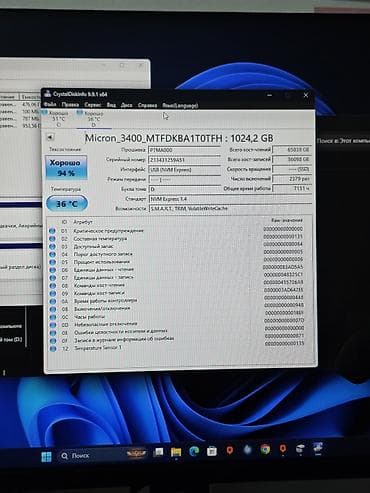
Task: Click the previous disk arrow button
Action: tap(50, 137)
